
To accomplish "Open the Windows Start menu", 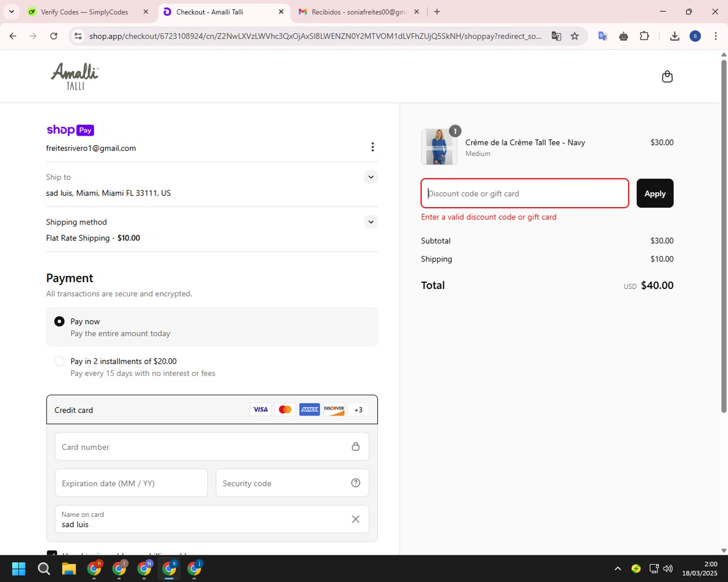I will [x=18, y=568].
